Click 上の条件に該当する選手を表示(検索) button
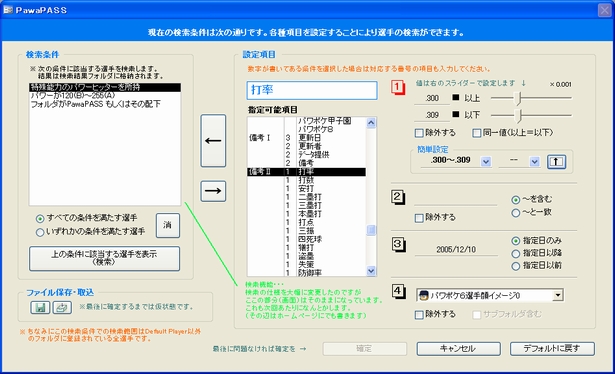 coord(104,258)
